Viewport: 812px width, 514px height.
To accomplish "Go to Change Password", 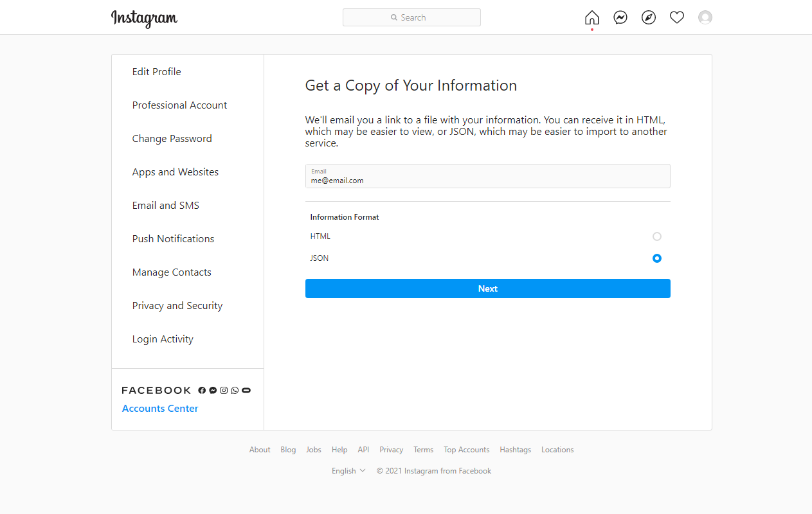I will coord(172,138).
